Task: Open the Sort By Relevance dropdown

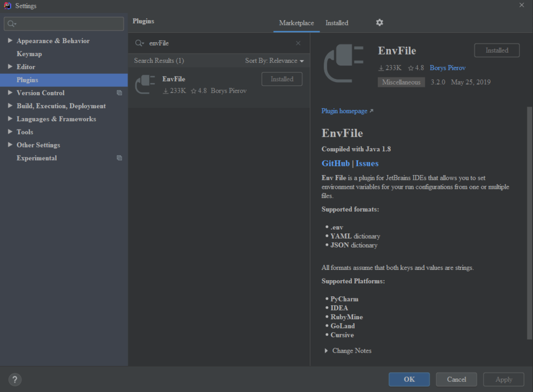Action: coord(274,60)
